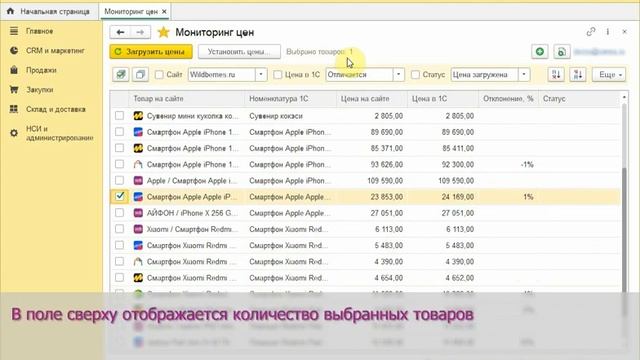Select the Сувенир кокэси nomenclature cell
The width and height of the screenshot is (640, 360).
290,116
